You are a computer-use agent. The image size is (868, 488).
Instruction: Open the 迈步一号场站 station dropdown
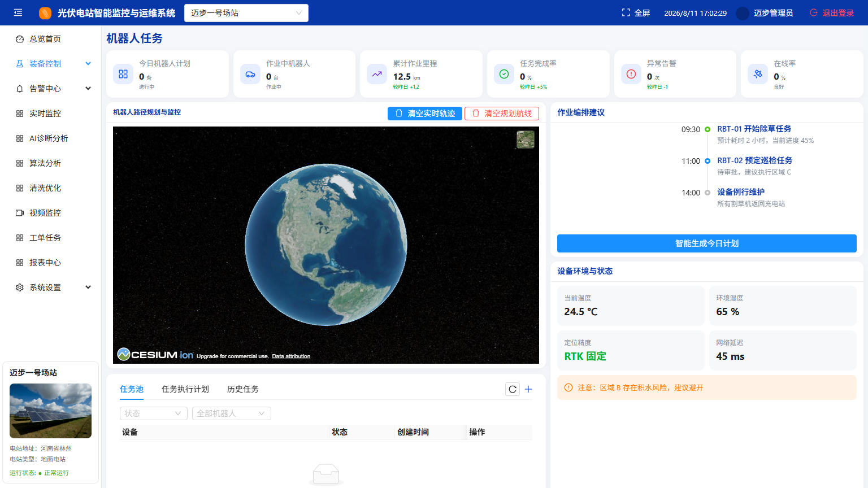pos(246,13)
